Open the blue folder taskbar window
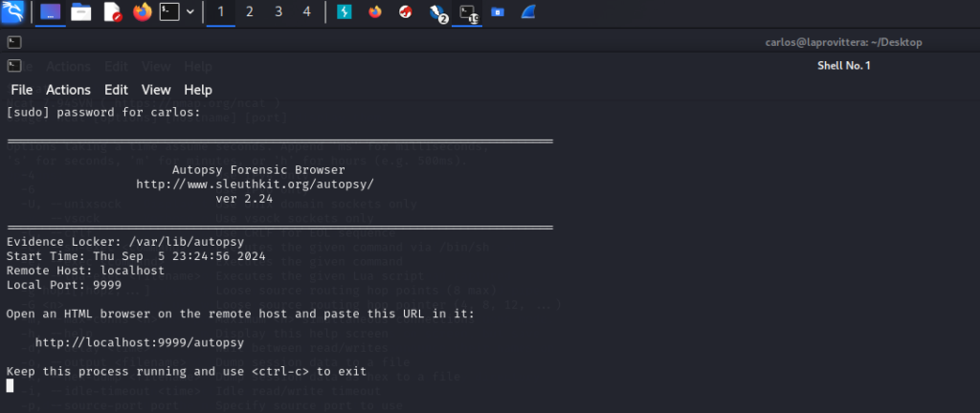Viewport: 980px width, 413px height. [x=498, y=12]
